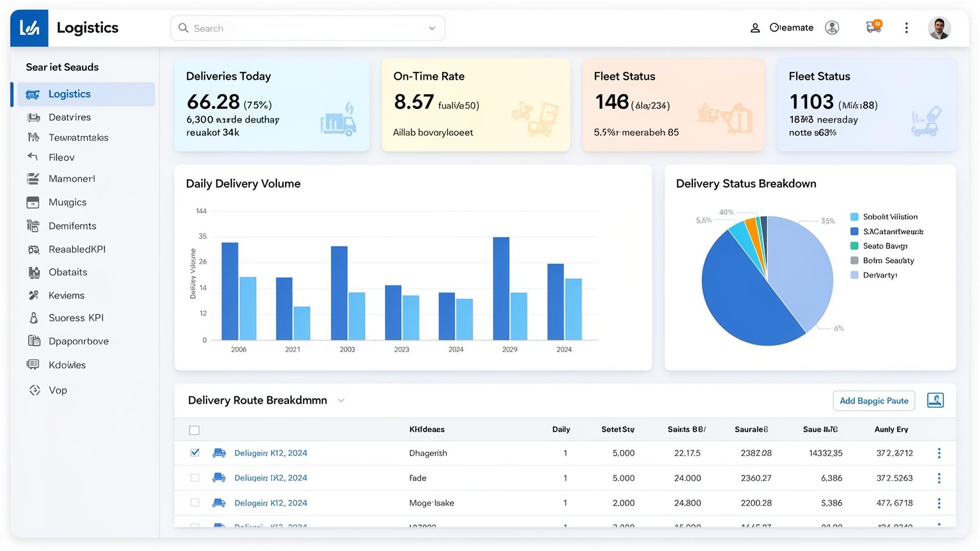The height and width of the screenshot is (551, 980).
Task: Click the Logistics app logo icon
Action: (x=29, y=28)
